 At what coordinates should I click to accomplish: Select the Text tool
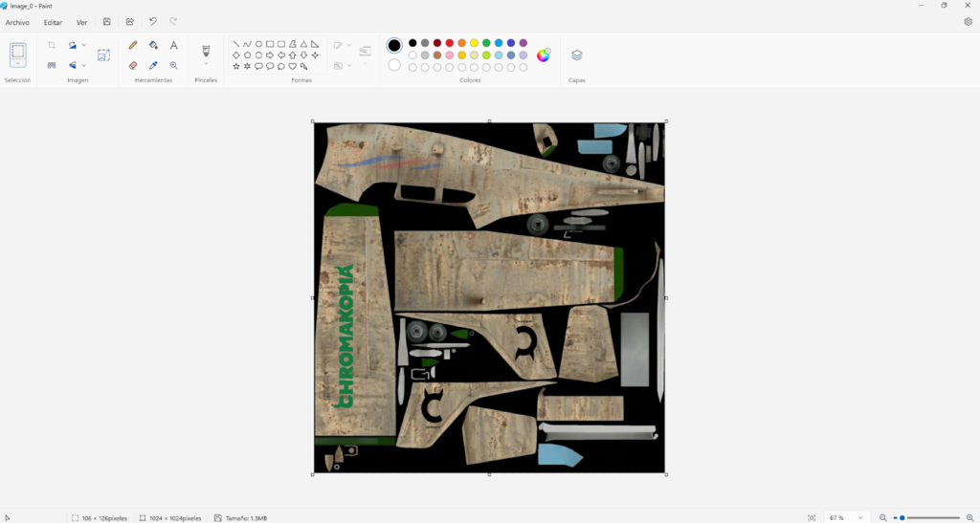174,45
